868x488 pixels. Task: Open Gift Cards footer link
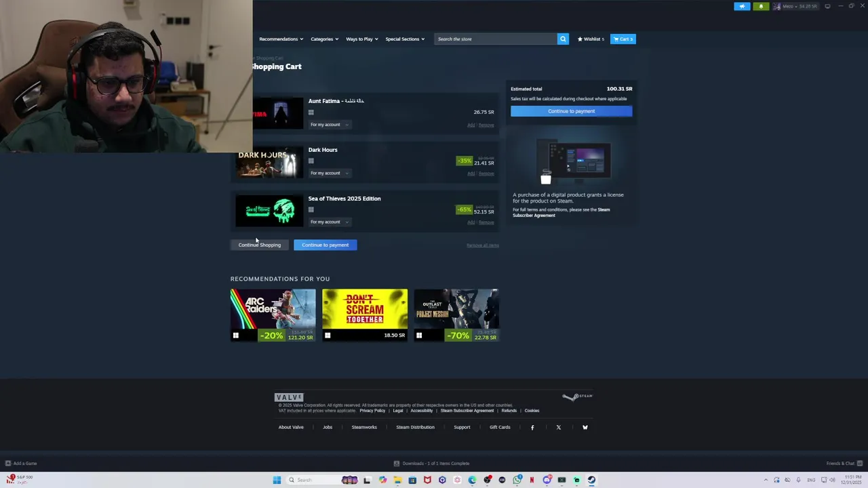(500, 427)
